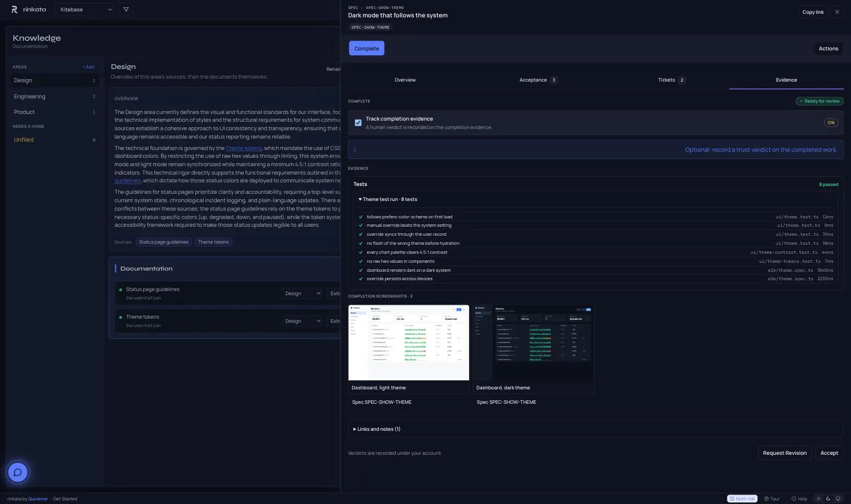Click checkmark of 'follows prefers-color-scheme' test
The width and height of the screenshot is (851, 504).
click(360, 217)
